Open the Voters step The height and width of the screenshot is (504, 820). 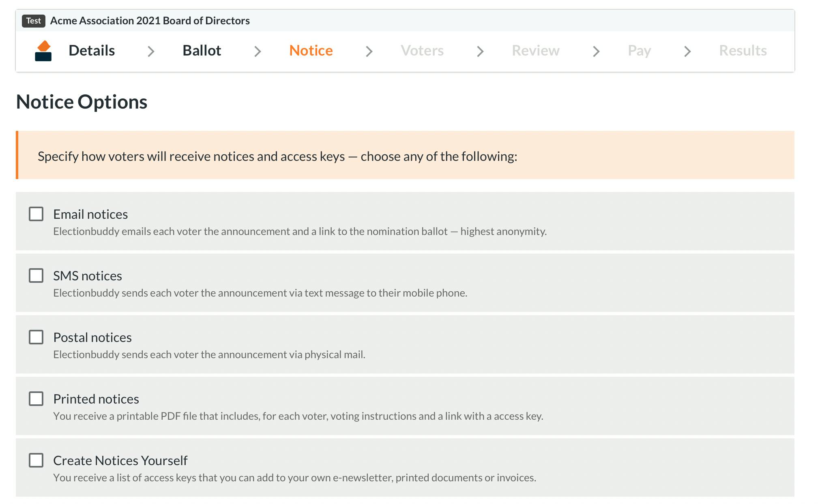pos(423,51)
